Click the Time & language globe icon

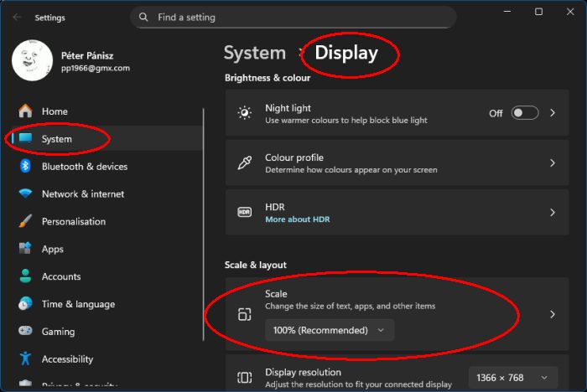click(25, 304)
